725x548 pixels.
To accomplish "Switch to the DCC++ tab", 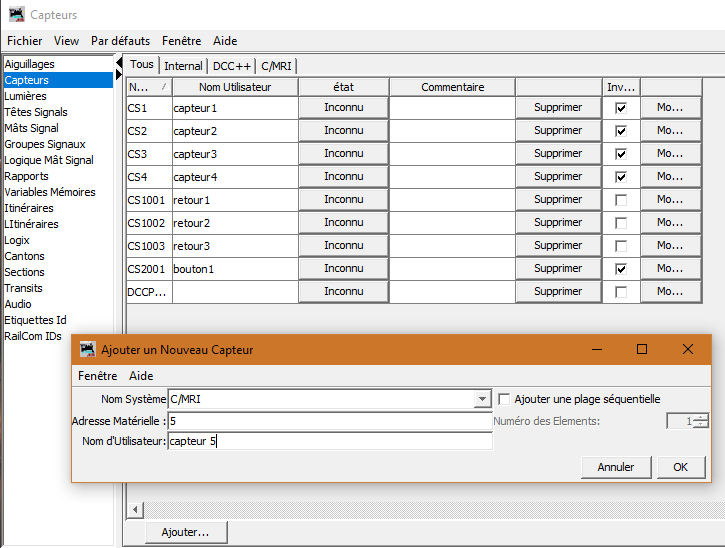I will [x=231, y=66].
